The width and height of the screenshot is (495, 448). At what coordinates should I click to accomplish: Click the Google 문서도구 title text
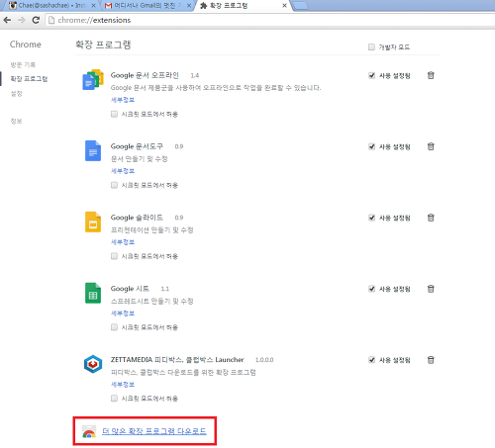137,146
